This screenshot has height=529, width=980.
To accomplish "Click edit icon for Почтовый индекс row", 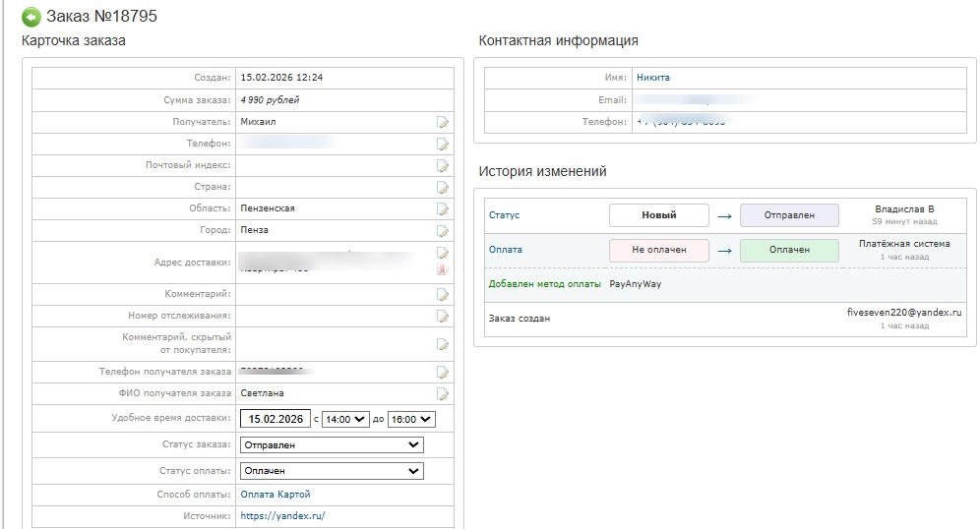I will 443,165.
